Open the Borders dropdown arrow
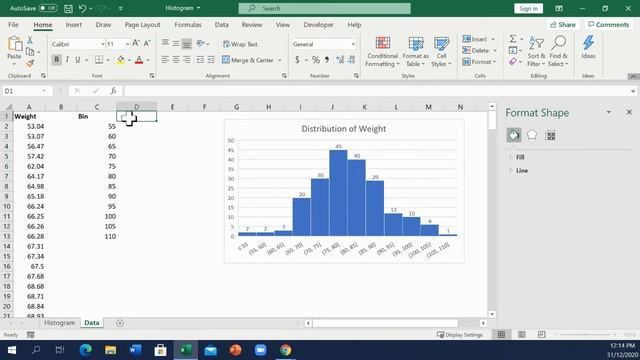 pos(108,60)
